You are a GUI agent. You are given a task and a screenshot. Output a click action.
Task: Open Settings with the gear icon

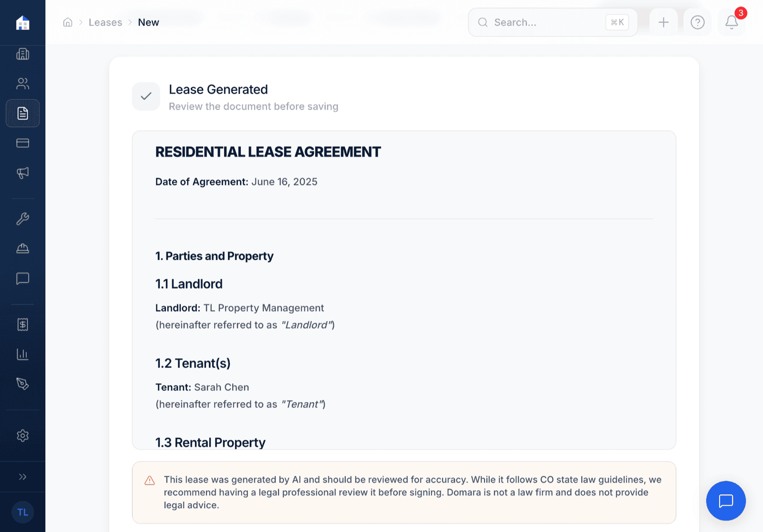(x=22, y=435)
